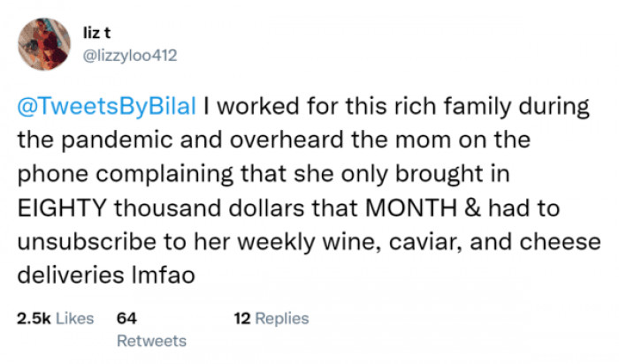Open the Replies label

click(282, 318)
